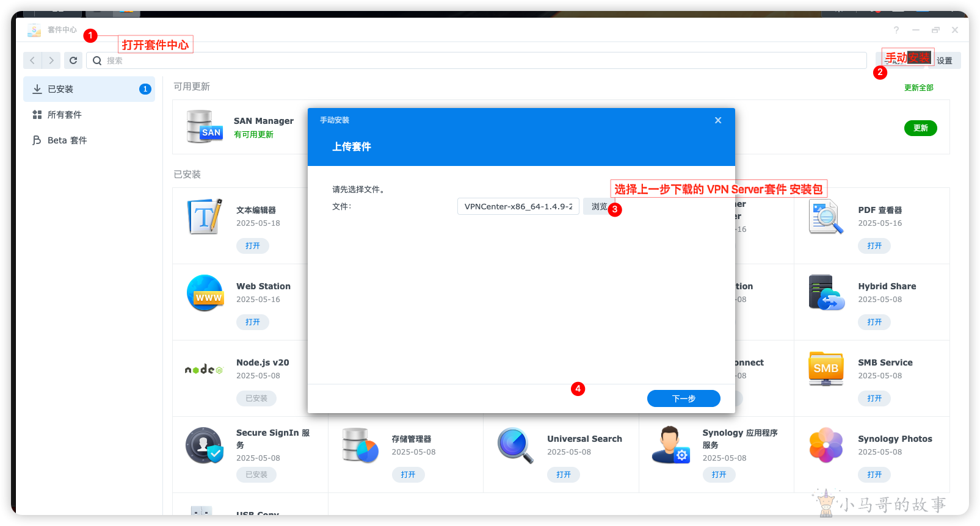
Task: Click the PDF 查看器 icon
Action: 826,217
